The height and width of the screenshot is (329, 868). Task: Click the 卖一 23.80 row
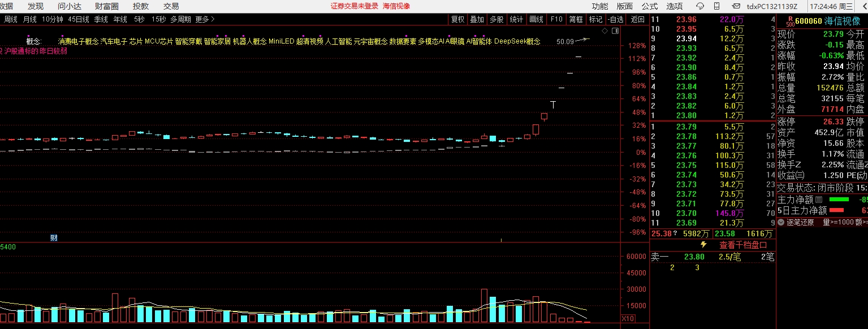[712, 257]
